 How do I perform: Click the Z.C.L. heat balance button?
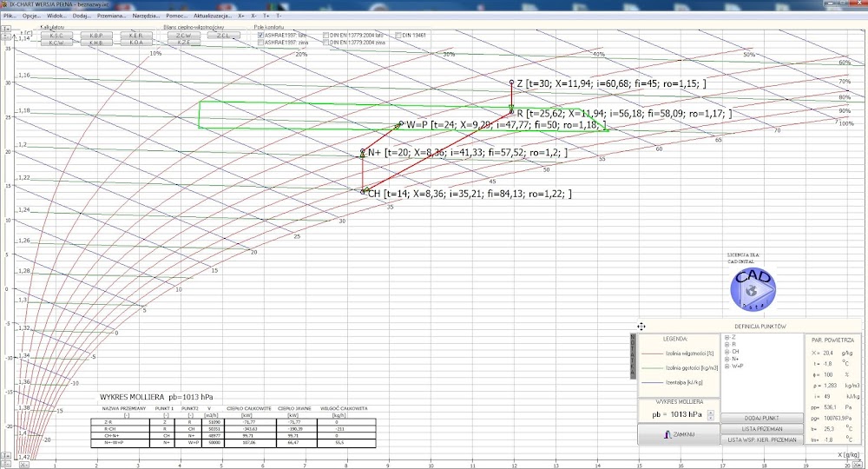[223, 36]
